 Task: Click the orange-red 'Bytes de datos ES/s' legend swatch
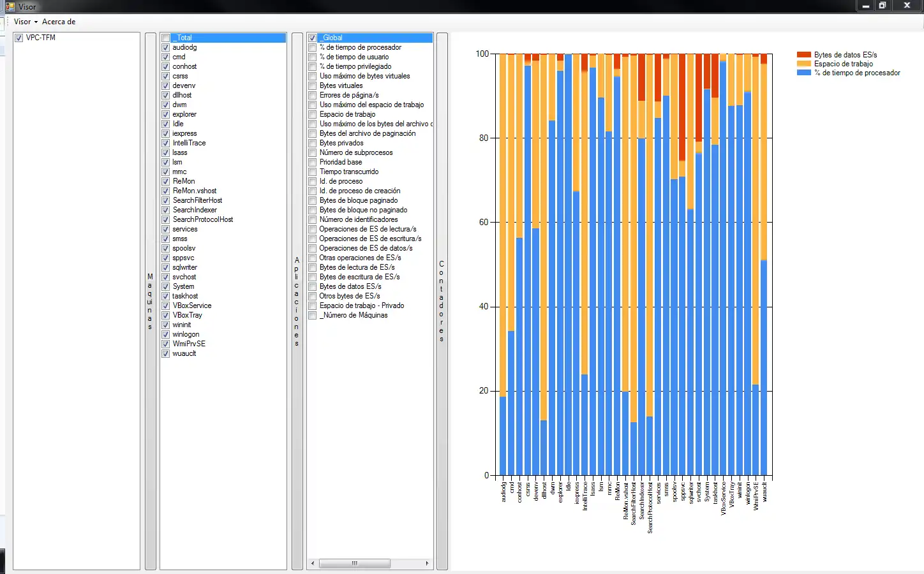804,55
